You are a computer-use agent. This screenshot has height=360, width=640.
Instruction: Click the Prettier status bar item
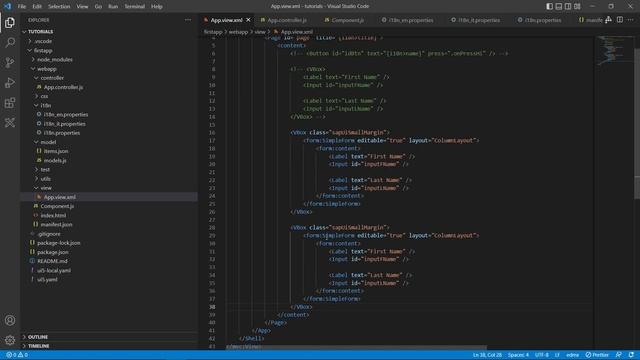tap(597, 355)
